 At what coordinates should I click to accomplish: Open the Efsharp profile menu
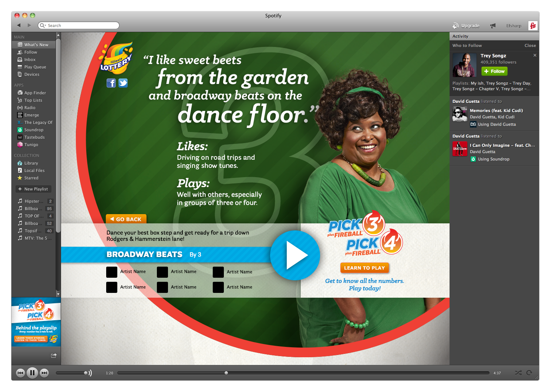[x=514, y=26]
